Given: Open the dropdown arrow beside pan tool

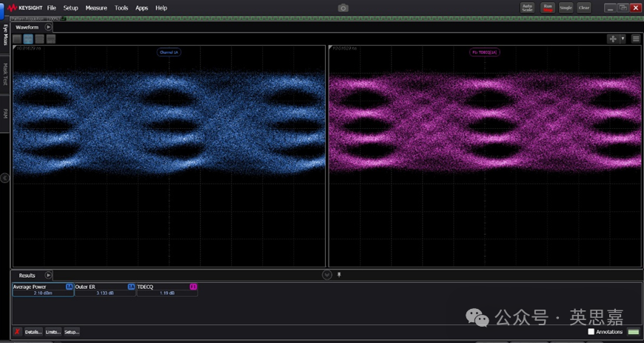Looking at the screenshot, I should 623,39.
